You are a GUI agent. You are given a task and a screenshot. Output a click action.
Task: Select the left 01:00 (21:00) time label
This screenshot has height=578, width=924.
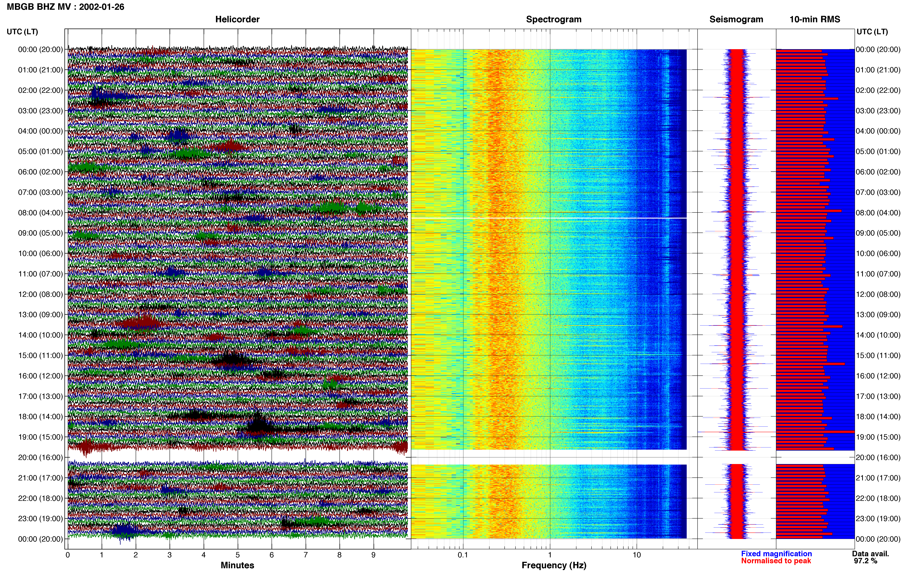[41, 70]
